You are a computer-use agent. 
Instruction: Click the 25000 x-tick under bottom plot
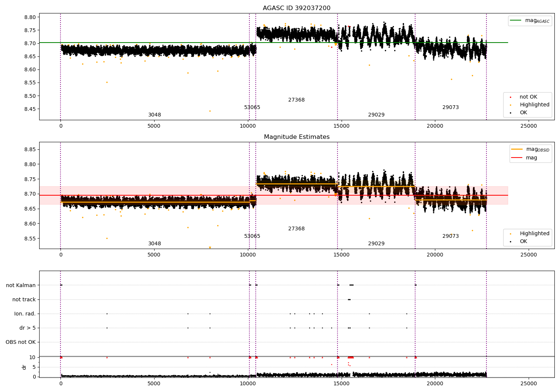coord(529,384)
